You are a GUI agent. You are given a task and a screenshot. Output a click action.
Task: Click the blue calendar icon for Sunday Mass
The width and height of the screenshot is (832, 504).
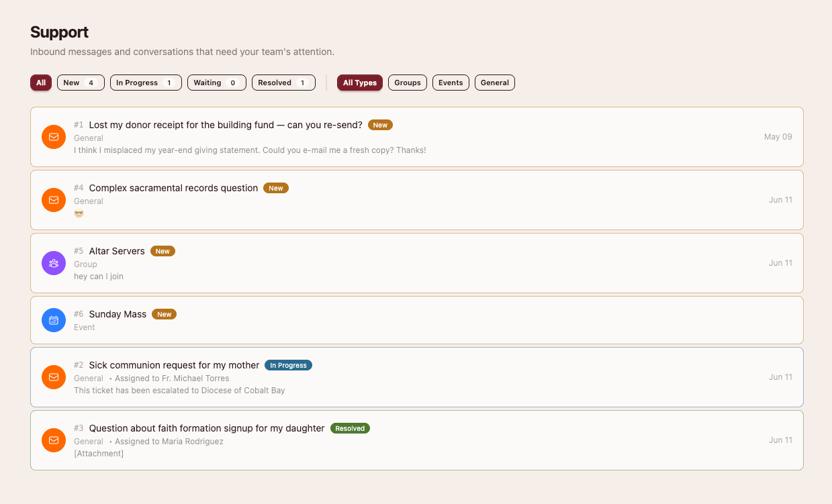[x=54, y=320]
